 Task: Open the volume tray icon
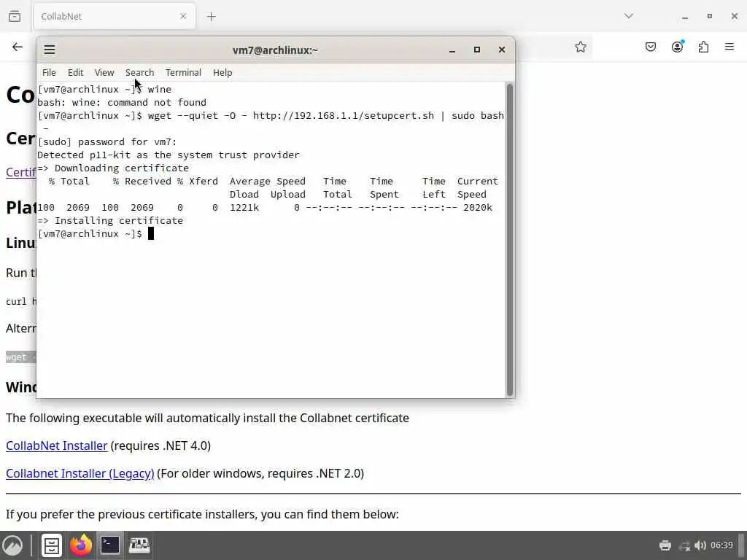point(700,545)
